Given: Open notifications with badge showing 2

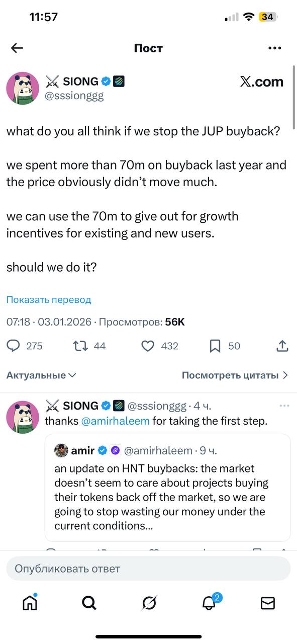Looking at the screenshot, I should point(208,603).
